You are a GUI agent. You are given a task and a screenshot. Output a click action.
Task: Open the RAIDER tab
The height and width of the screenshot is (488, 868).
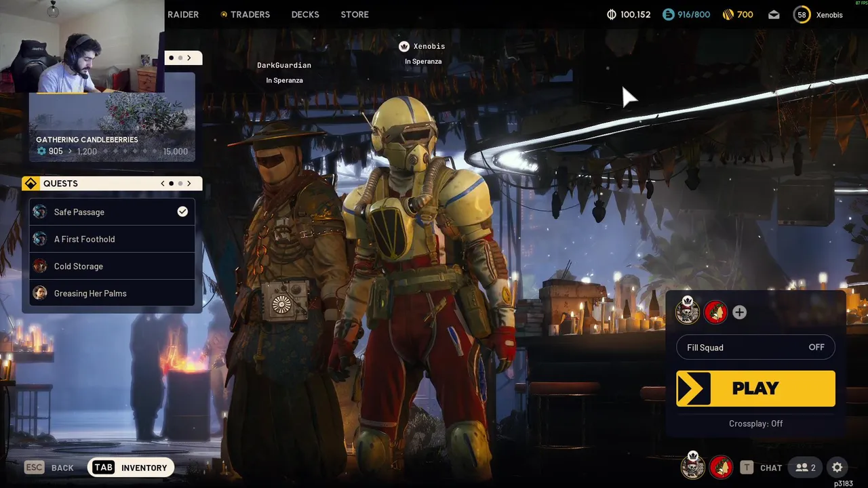point(183,14)
